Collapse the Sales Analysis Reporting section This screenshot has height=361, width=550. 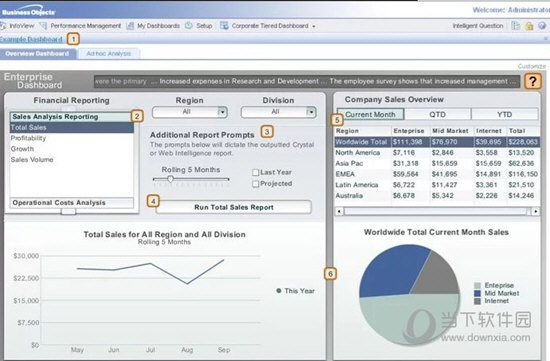[x=71, y=117]
